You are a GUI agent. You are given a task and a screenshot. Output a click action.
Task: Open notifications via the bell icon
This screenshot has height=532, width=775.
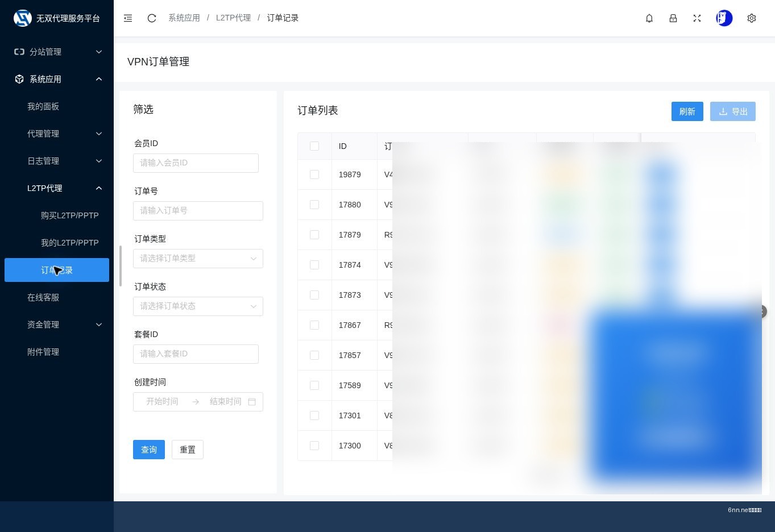tap(649, 18)
